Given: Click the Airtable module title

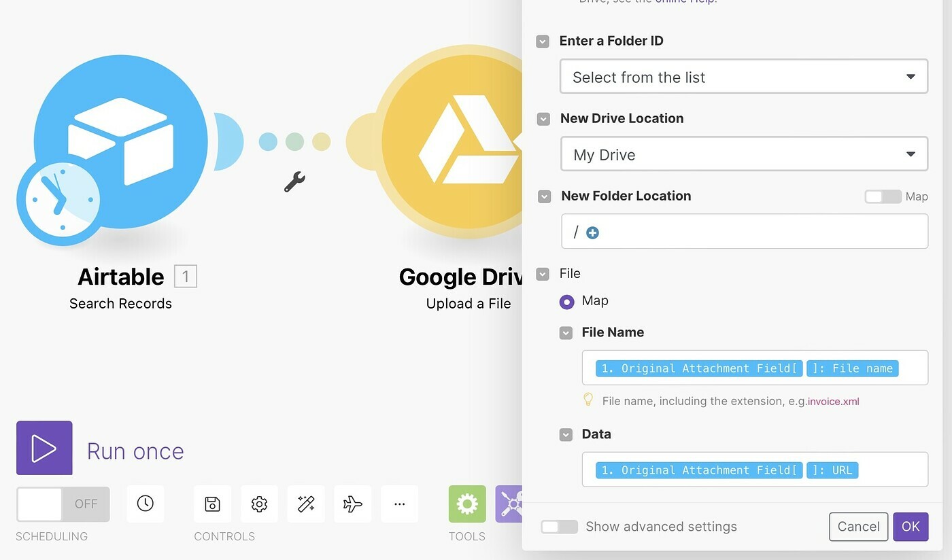Looking at the screenshot, I should point(121,277).
